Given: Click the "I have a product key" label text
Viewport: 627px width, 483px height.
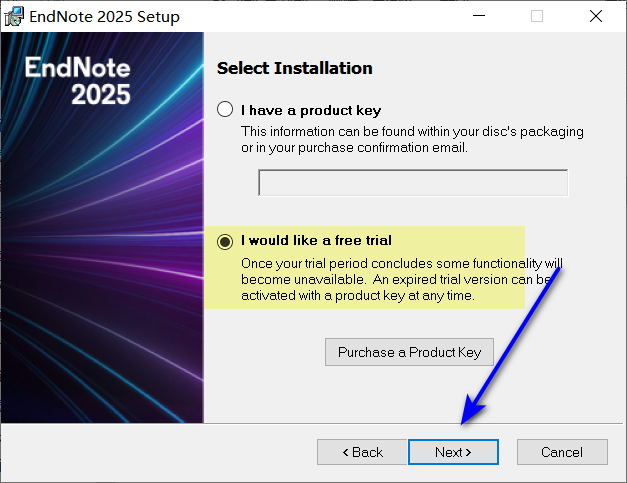Looking at the screenshot, I should (x=311, y=110).
